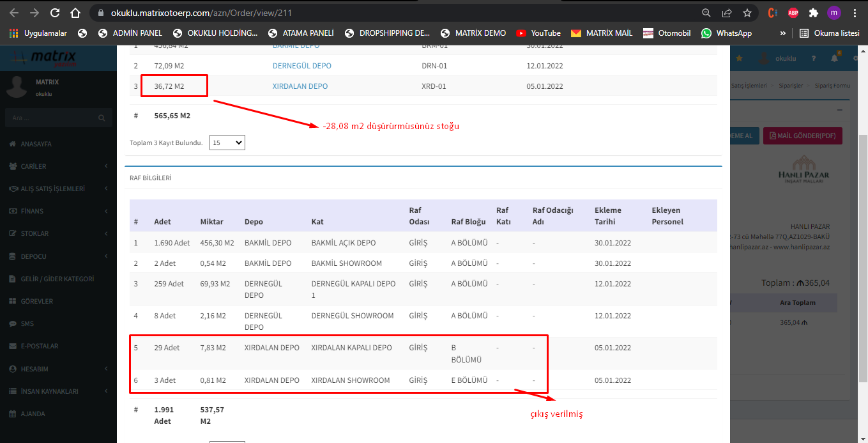Bookmark this page with the star icon

[747, 13]
